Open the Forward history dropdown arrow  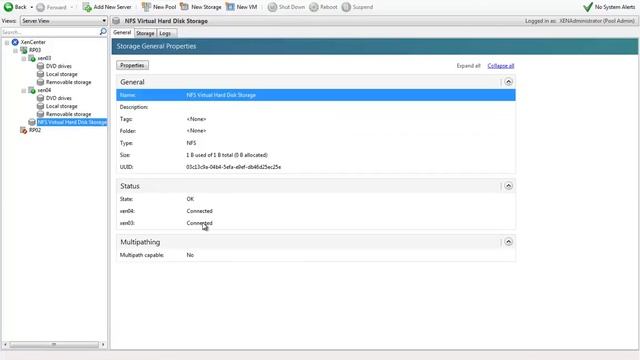72,7
